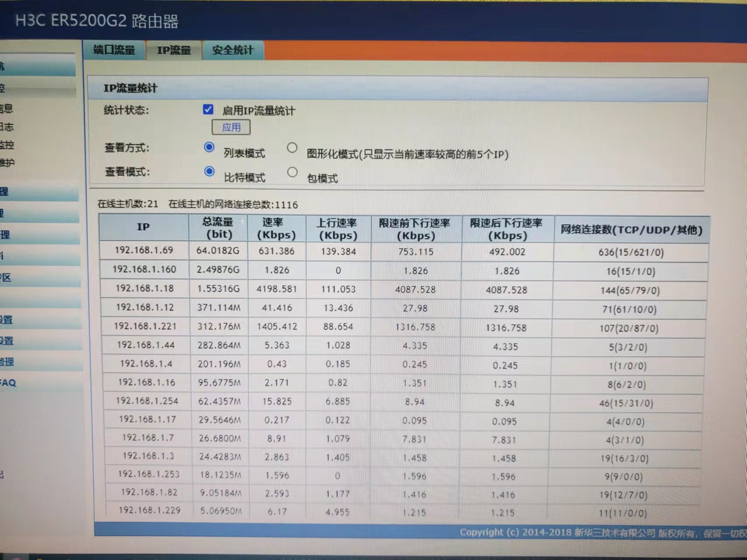Click connection count 107(20/87/0)
The height and width of the screenshot is (560, 747).
[629, 328]
